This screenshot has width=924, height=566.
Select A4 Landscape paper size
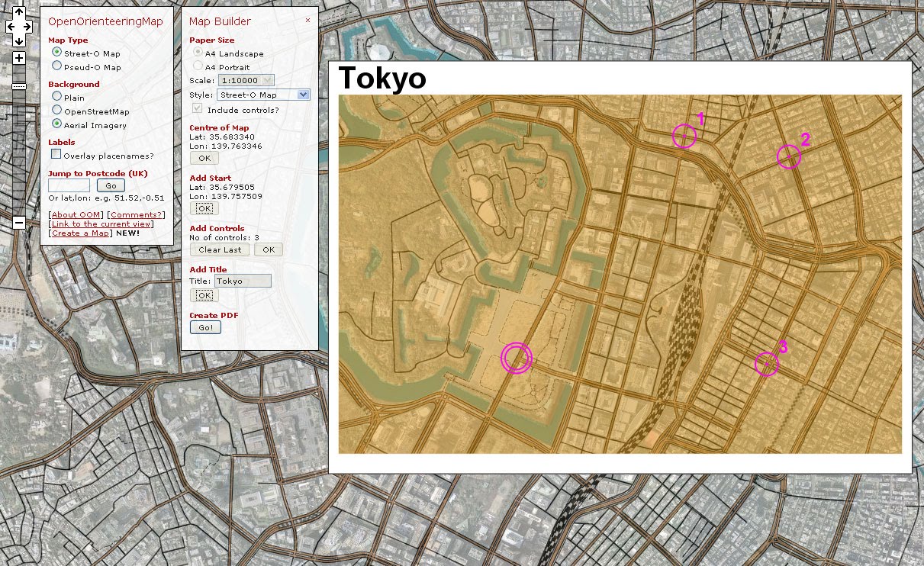pos(198,53)
